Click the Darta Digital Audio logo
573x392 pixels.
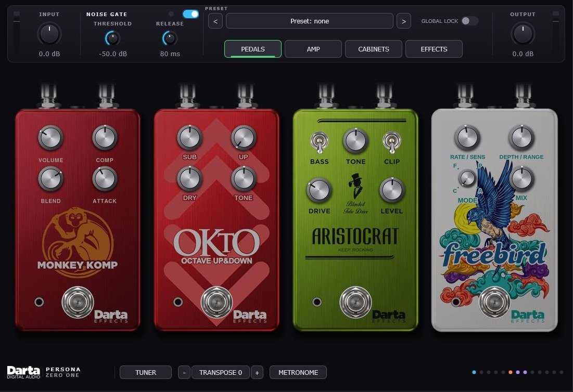click(23, 372)
